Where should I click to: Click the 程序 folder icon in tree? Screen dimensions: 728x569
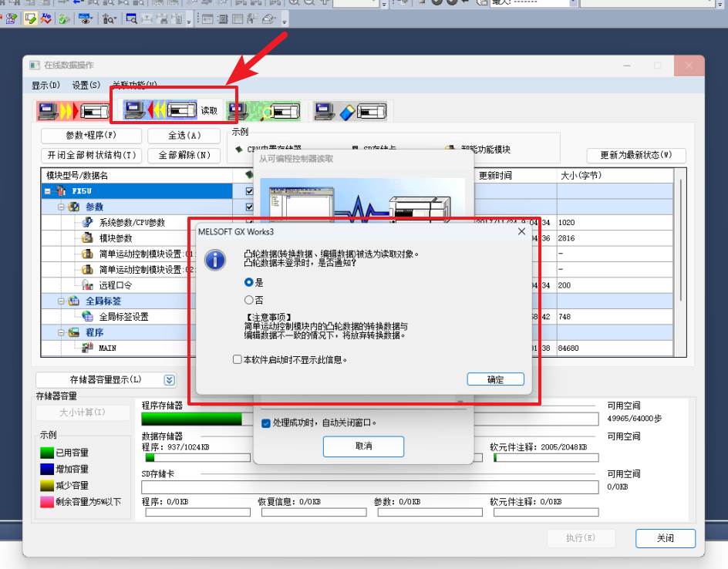click(74, 332)
